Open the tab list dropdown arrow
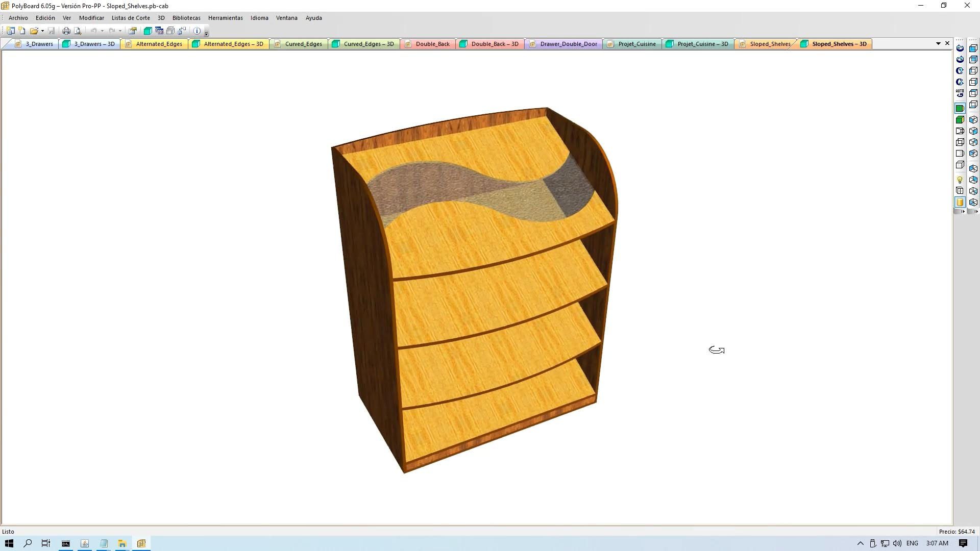Screen dimensions: 980x551 [x=938, y=44]
